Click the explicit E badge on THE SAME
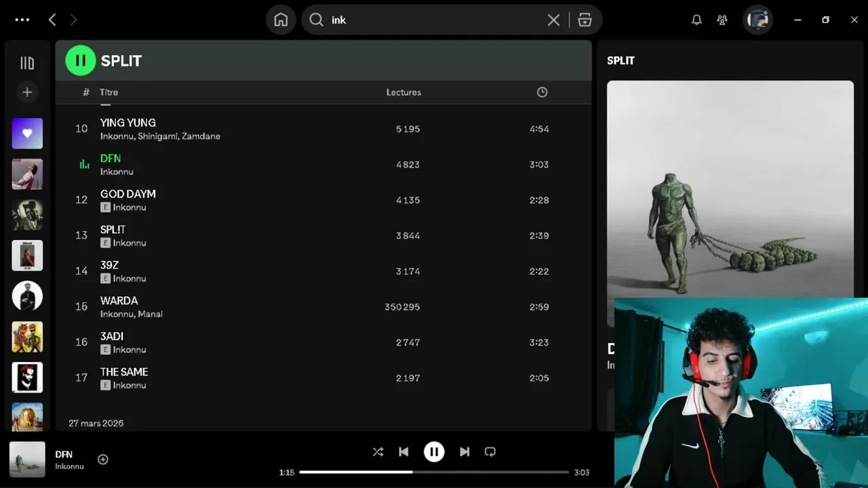This screenshot has width=868, height=488. click(x=105, y=385)
